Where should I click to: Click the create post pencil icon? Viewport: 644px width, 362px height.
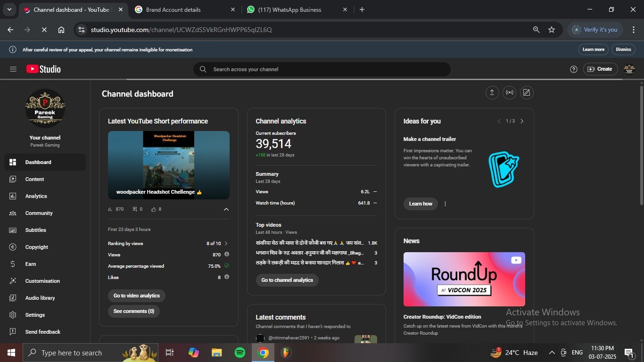527,92
